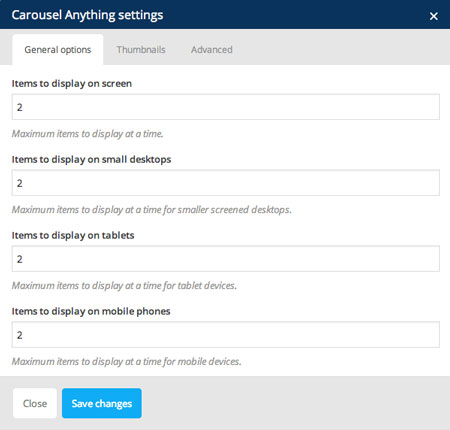The height and width of the screenshot is (430, 450).
Task: Focus the small desktops items input
Action: (226, 183)
